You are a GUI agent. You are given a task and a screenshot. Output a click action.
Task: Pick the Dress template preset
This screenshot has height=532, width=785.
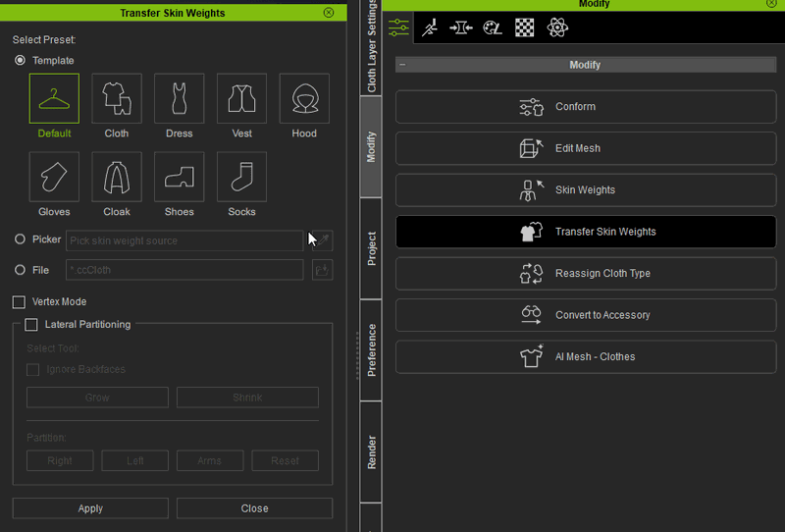click(180, 98)
